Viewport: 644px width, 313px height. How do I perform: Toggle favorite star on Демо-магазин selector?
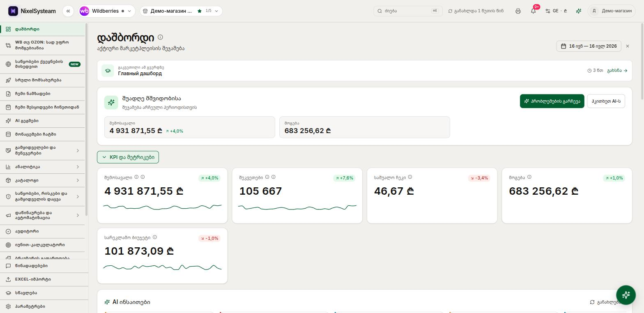(x=200, y=11)
